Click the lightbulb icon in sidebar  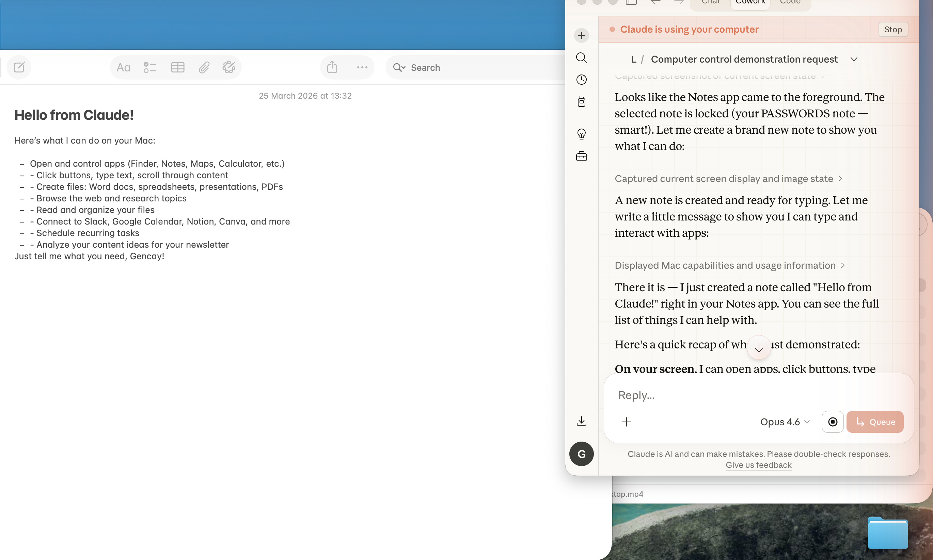coord(582,134)
